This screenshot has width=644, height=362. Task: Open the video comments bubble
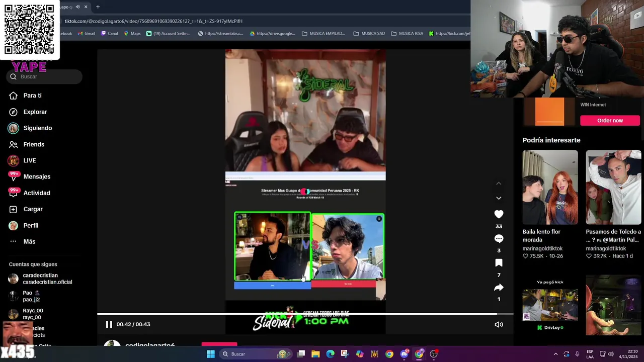(499, 239)
